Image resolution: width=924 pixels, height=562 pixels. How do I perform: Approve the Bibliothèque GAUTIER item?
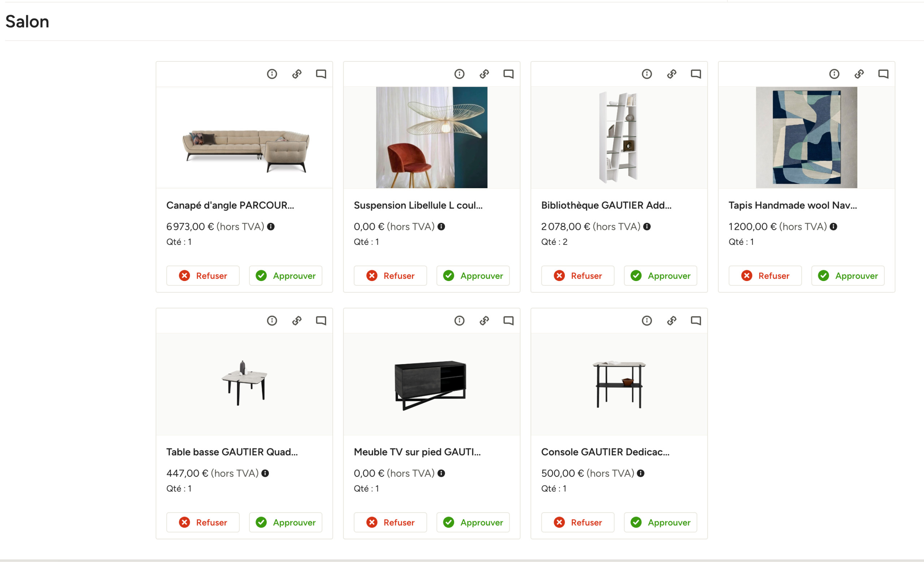pos(660,276)
